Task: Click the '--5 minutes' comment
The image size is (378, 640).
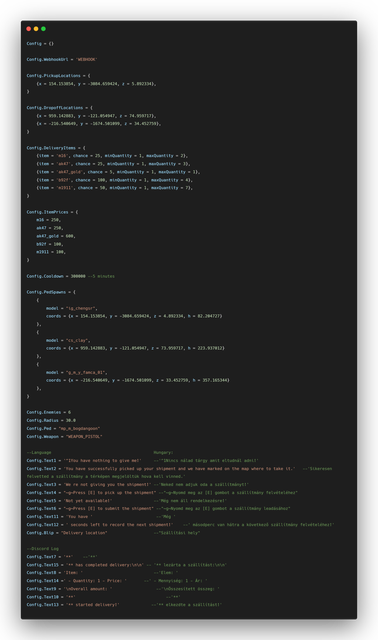Action: 101,276
